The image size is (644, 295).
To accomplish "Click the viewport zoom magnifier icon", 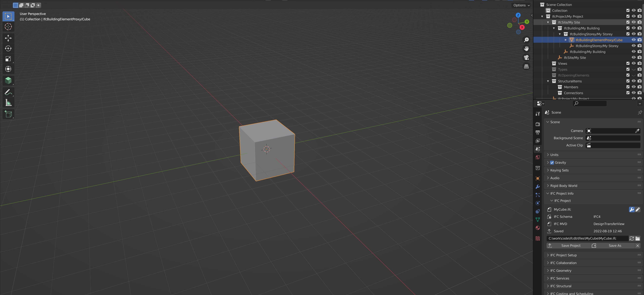I will click(x=526, y=40).
